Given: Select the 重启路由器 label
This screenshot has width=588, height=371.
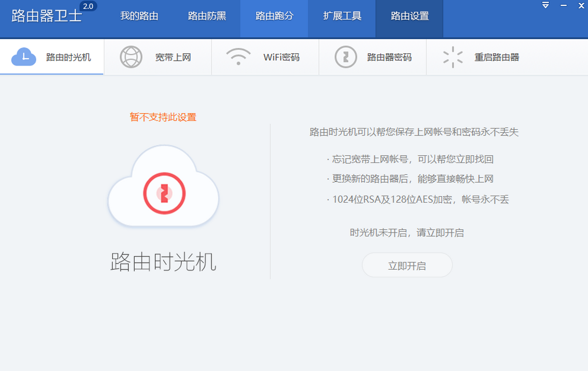Looking at the screenshot, I should (x=496, y=57).
